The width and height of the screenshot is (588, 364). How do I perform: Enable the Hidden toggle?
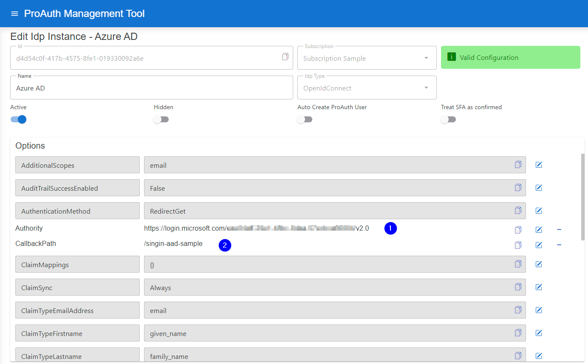[161, 119]
